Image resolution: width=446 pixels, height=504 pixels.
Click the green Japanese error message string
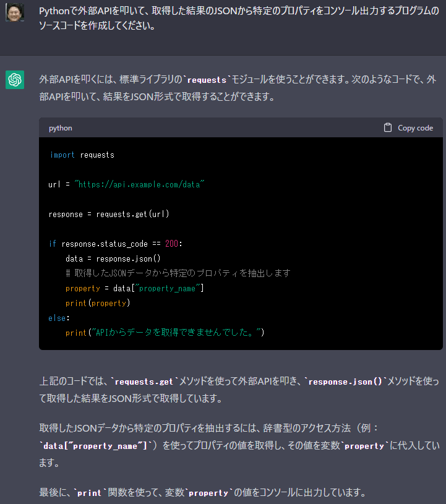tap(176, 332)
